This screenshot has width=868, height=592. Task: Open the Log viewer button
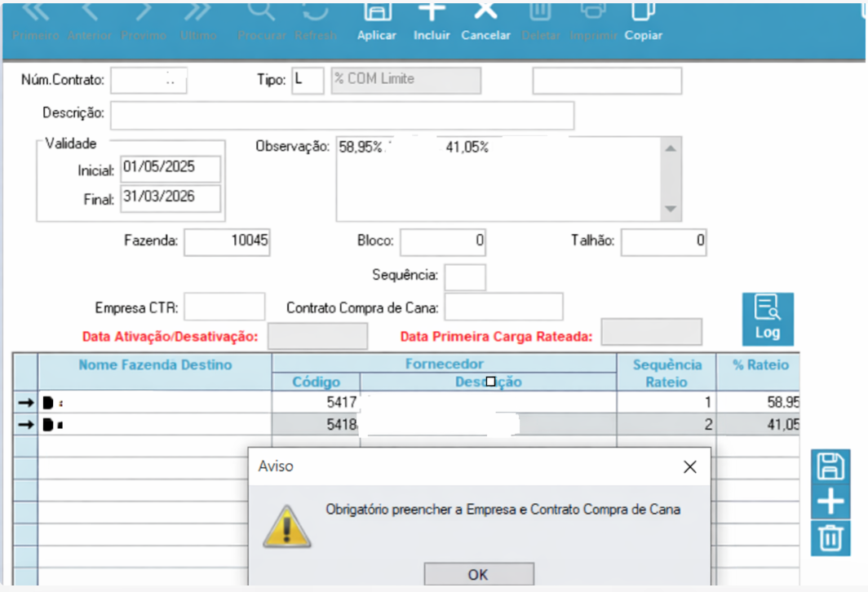click(x=768, y=319)
